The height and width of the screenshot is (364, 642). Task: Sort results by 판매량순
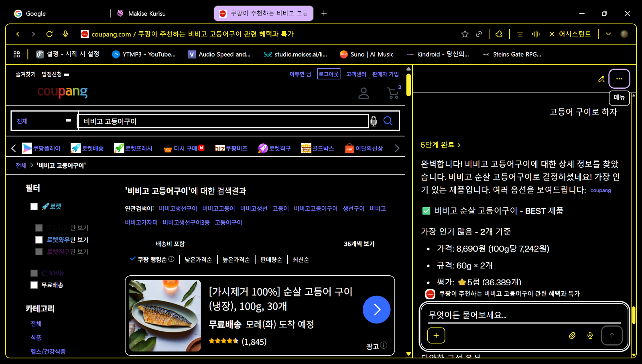tap(271, 260)
